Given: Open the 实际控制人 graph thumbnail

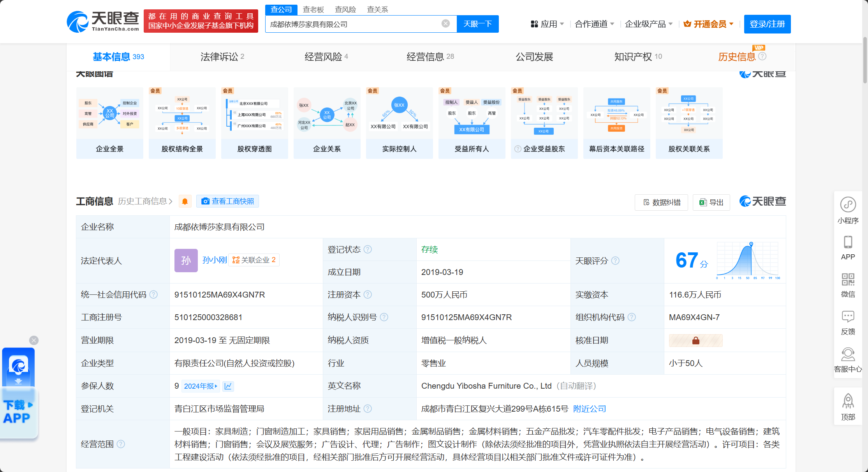Looking at the screenshot, I should 400,123.
